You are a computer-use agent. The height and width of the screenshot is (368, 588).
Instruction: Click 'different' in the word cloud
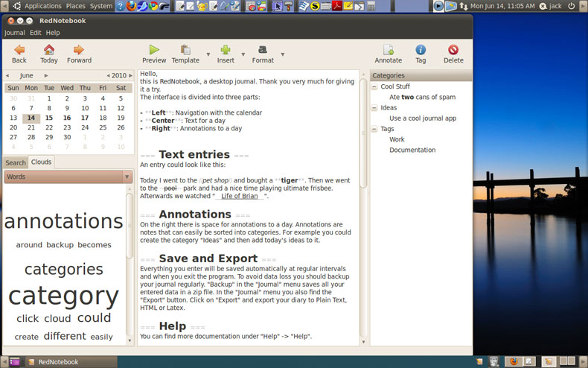pyautogui.click(x=65, y=336)
